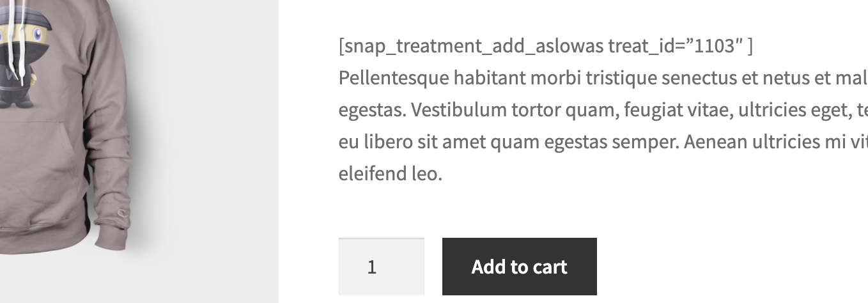The width and height of the screenshot is (868, 303).
Task: Focus the product quantity input field
Action: [x=381, y=267]
